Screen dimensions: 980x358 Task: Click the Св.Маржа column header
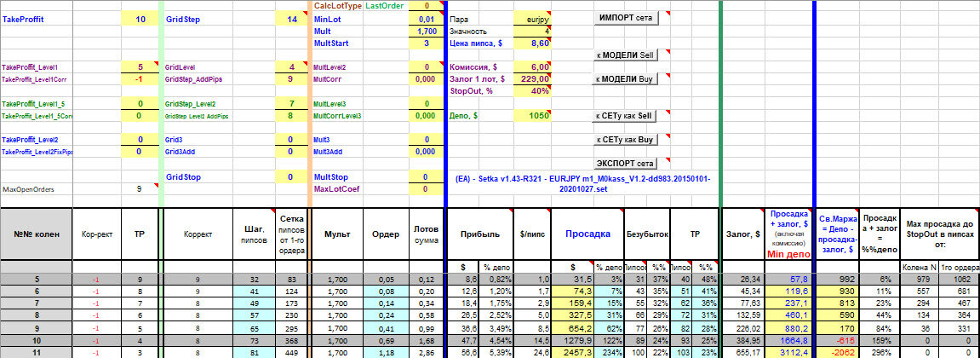tap(838, 234)
